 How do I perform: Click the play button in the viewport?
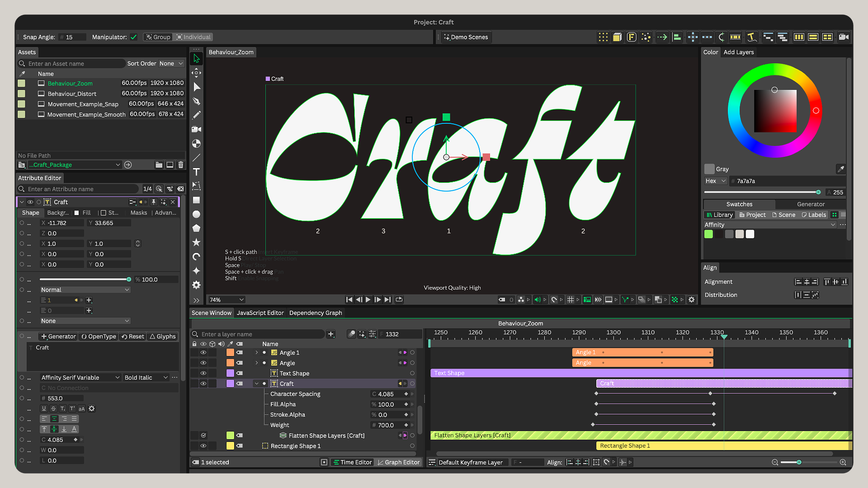(x=368, y=299)
